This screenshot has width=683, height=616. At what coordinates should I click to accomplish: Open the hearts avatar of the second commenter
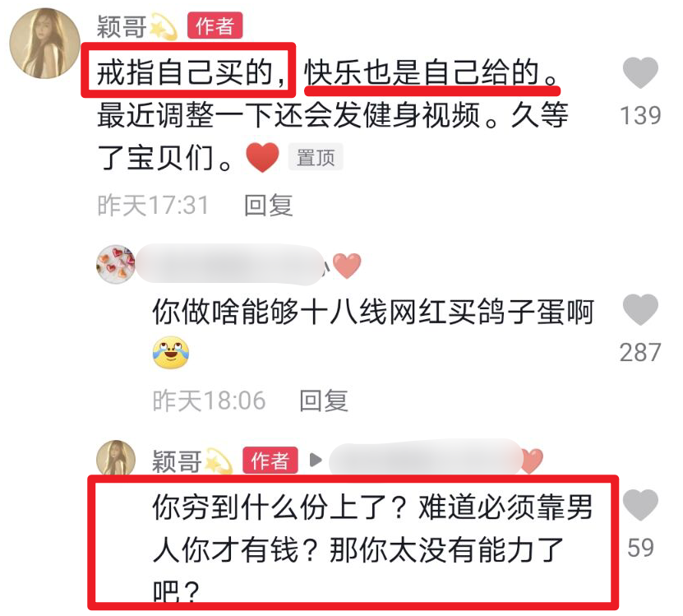pos(116,264)
